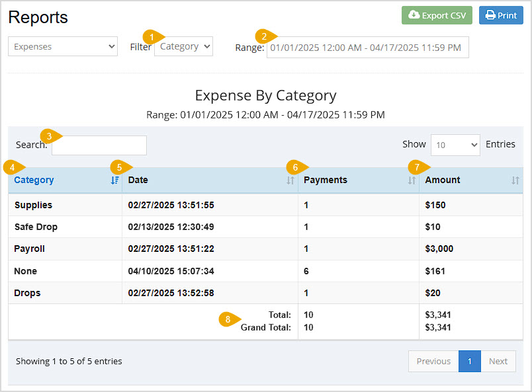Image resolution: width=532 pixels, height=392 pixels.
Task: Click callout marker 1 near the Filter
Action: pos(152,38)
